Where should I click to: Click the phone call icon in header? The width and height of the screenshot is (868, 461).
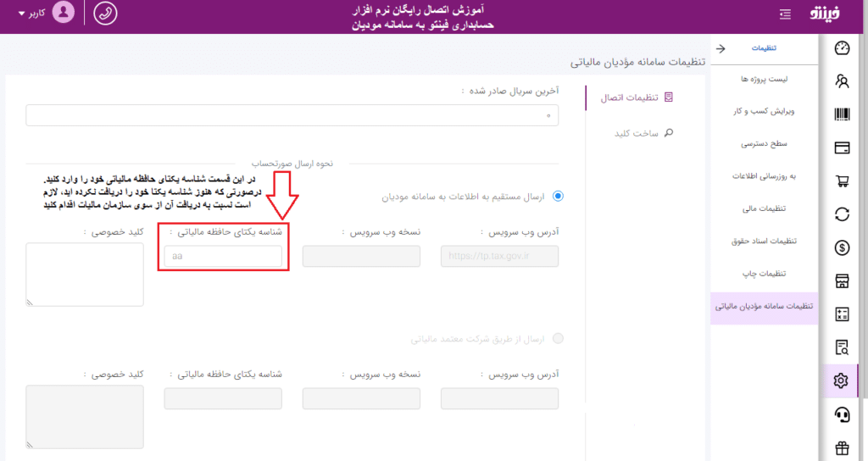point(105,14)
